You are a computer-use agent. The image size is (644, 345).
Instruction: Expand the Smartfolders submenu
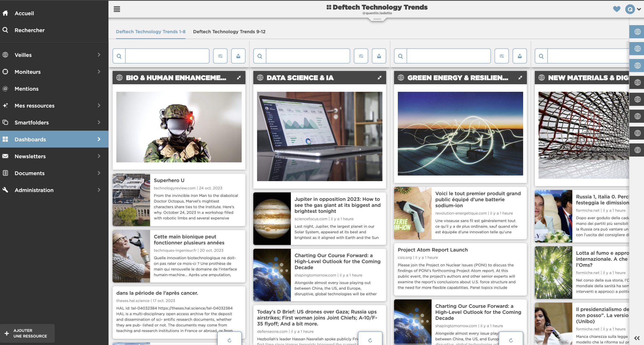99,123
